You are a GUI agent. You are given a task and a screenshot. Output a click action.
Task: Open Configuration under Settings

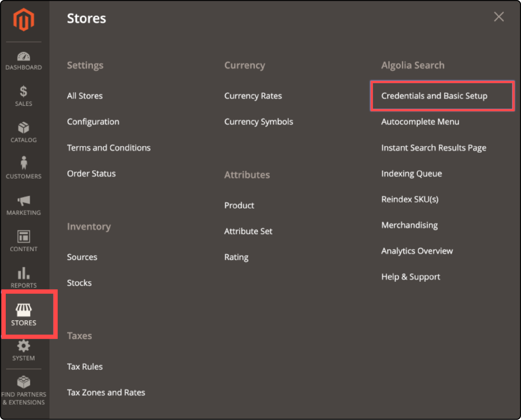pos(93,122)
